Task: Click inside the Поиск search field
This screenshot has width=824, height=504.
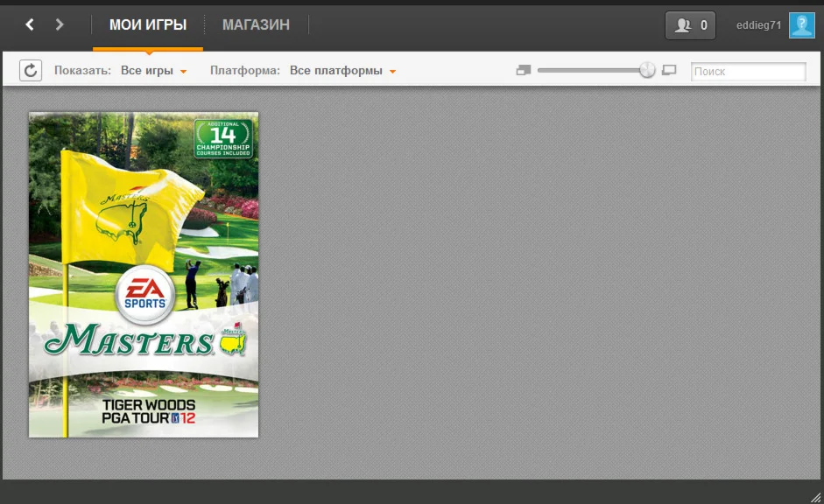Action: [749, 70]
